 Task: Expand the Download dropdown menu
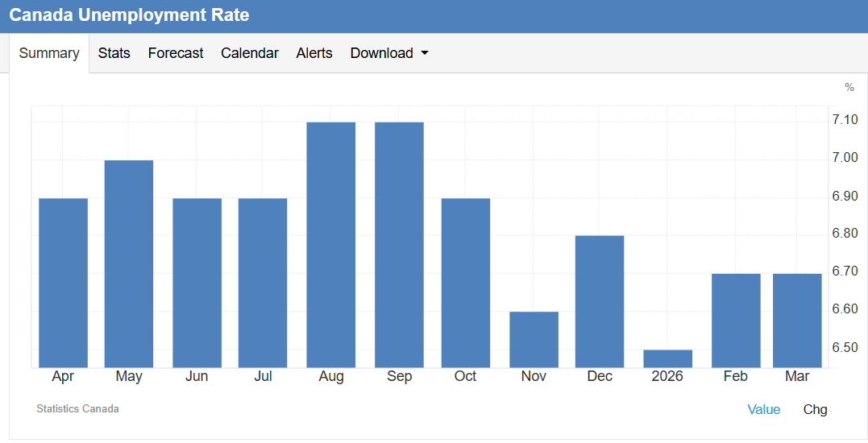(x=389, y=53)
